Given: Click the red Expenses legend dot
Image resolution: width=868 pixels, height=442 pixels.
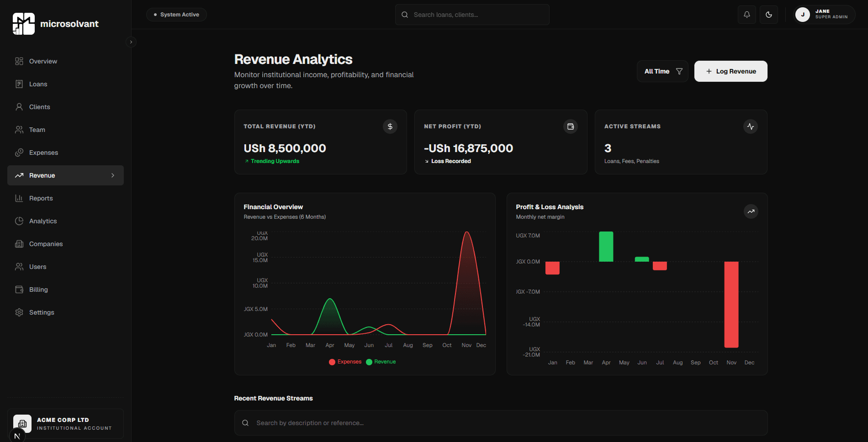Looking at the screenshot, I should (x=332, y=362).
